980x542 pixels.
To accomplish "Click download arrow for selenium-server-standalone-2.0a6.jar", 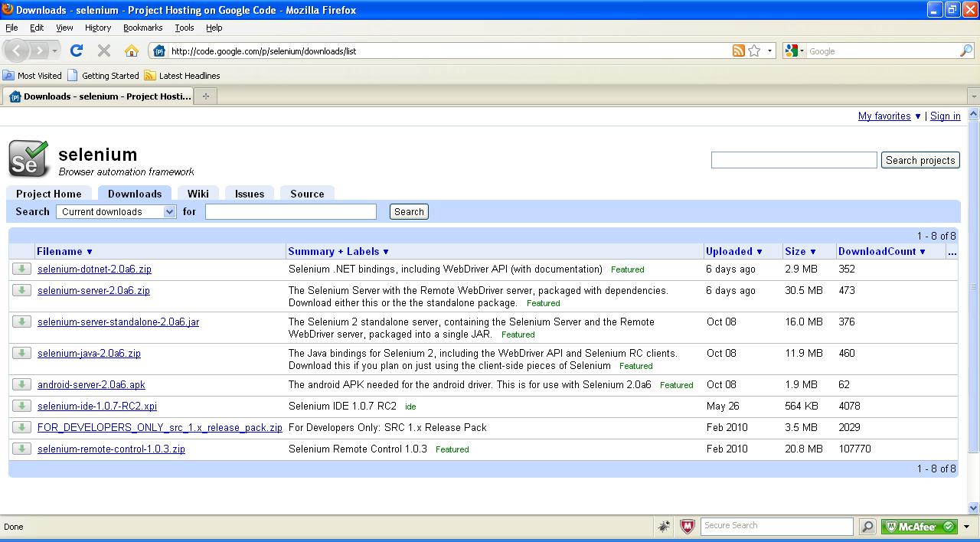I will coord(21,322).
